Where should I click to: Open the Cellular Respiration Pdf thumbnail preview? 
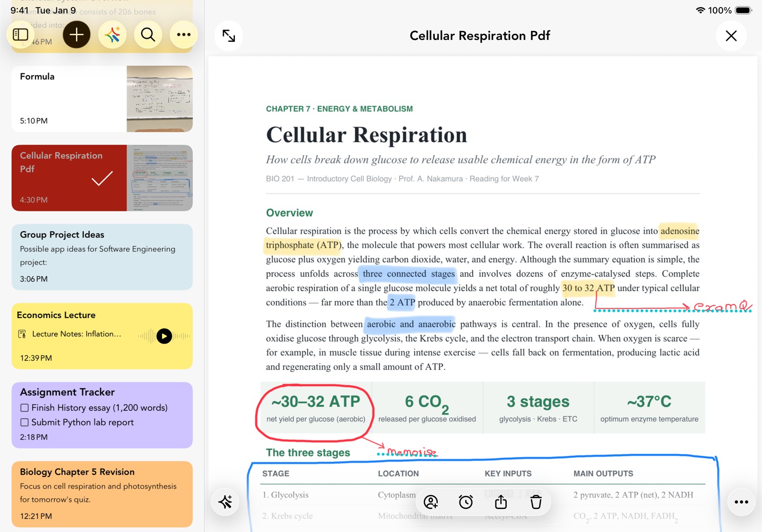coord(160,178)
